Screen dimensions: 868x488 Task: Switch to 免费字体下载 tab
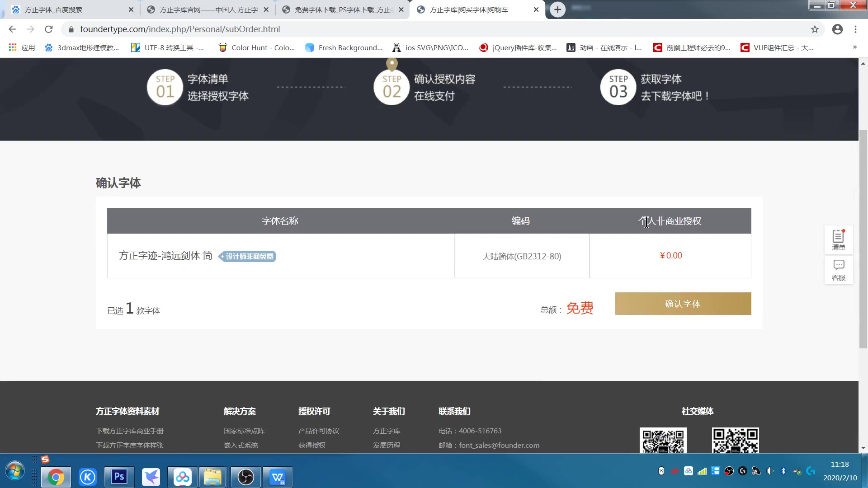[343, 9]
